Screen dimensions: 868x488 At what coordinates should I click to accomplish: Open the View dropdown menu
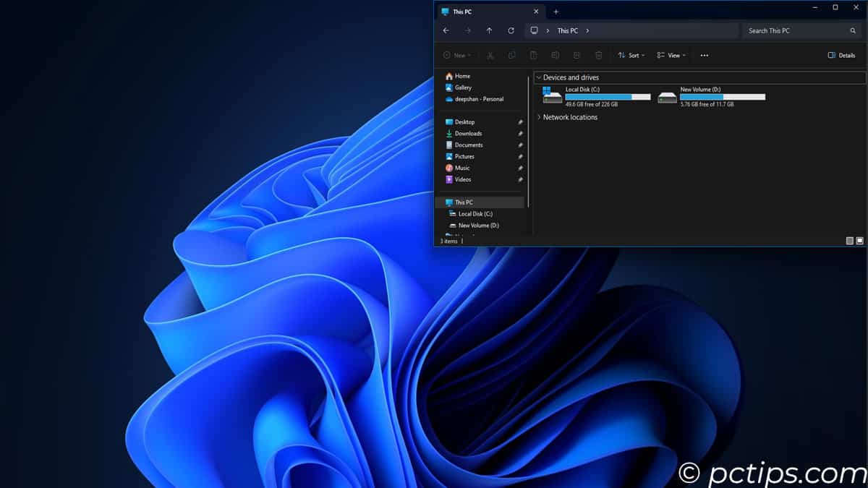coord(671,55)
